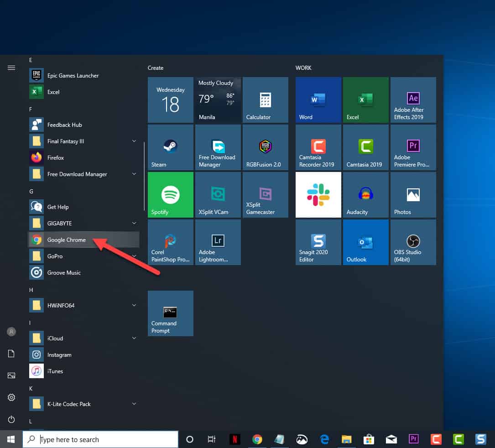Click the letter G section header

coord(31,191)
